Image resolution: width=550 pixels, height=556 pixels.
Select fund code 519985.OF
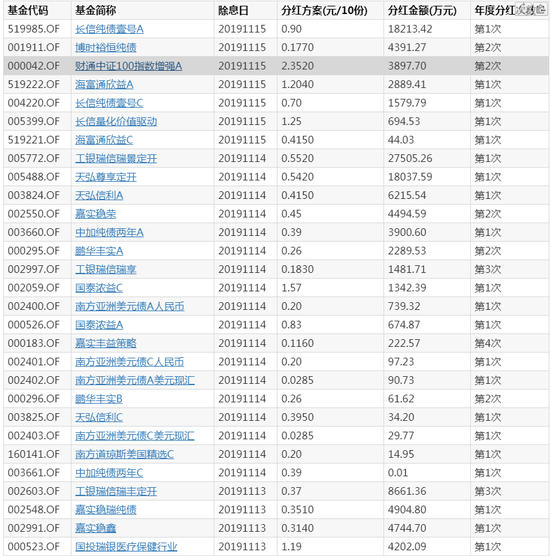pyautogui.click(x=34, y=29)
